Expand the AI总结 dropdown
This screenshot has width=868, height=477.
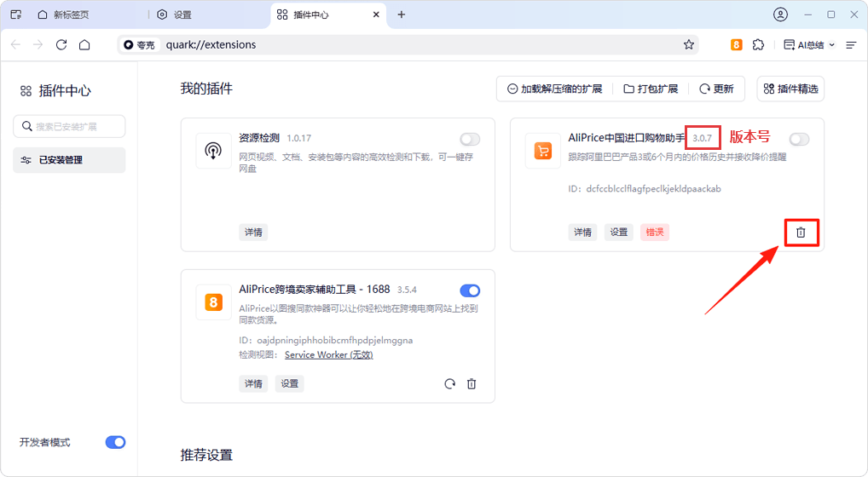[810, 44]
